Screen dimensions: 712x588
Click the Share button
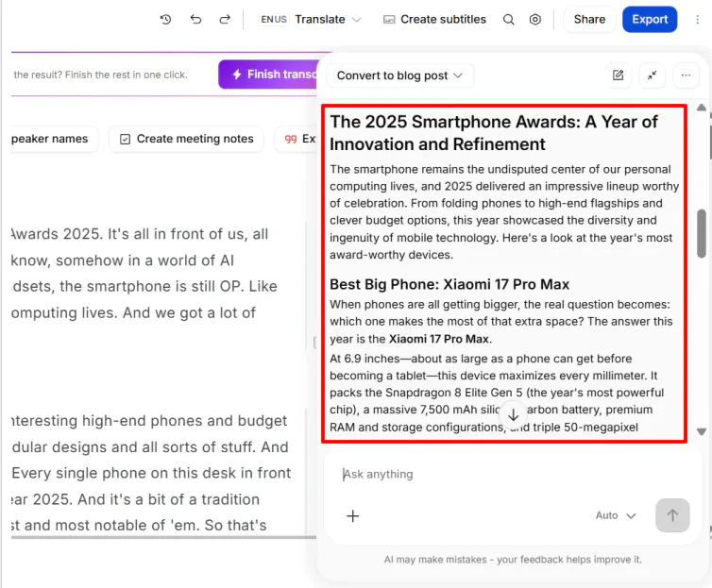[589, 20]
